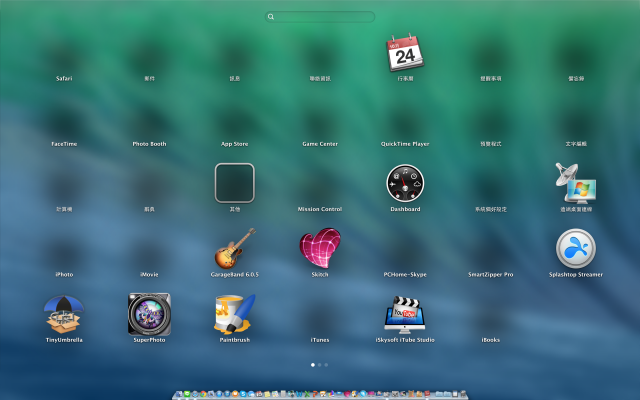The width and height of the screenshot is (640, 400).
Task: Click the iTunes label
Action: [x=320, y=340]
